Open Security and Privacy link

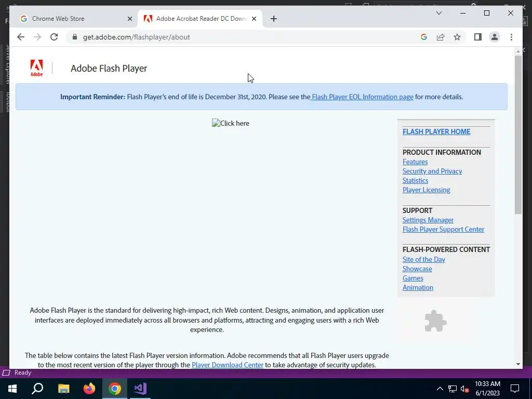click(432, 171)
